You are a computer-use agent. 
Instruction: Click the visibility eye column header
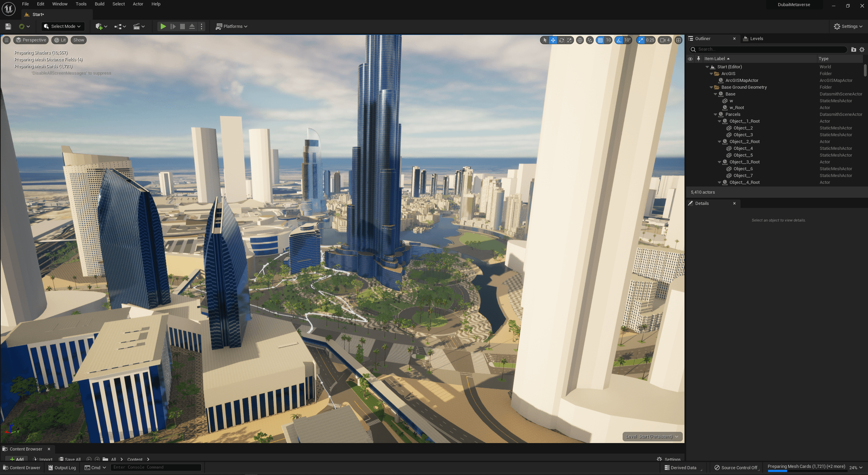pyautogui.click(x=690, y=59)
